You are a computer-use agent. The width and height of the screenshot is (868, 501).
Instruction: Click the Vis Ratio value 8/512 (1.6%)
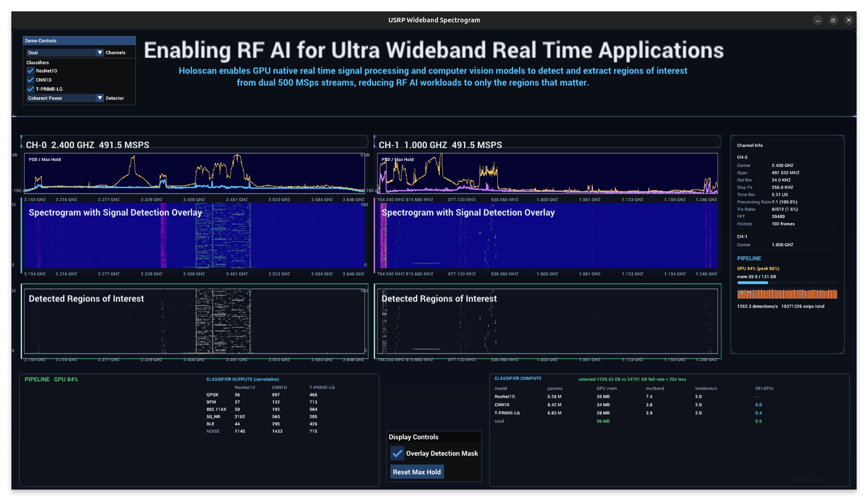[x=785, y=209]
